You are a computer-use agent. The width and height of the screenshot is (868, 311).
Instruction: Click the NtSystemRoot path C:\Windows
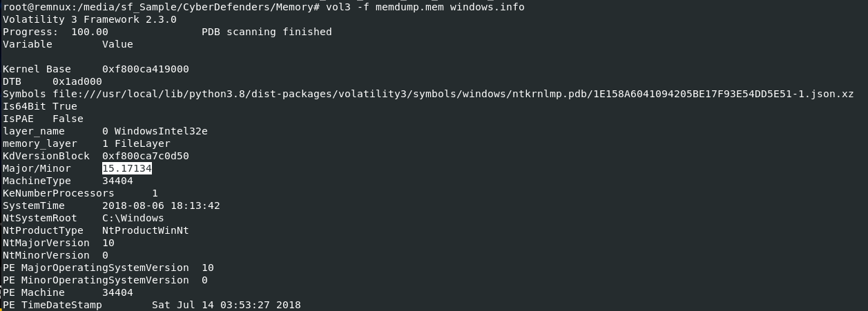(x=133, y=218)
